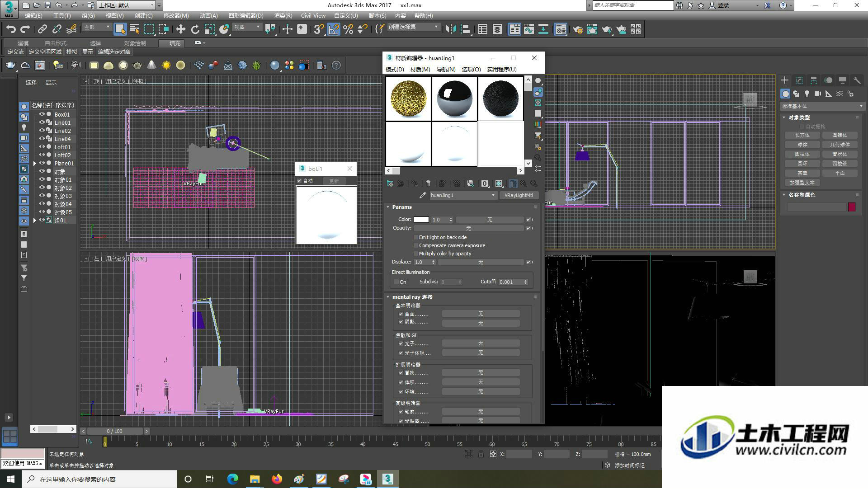Click the 加强型文本 button
Screen dimensions: 868x489
tap(802, 183)
